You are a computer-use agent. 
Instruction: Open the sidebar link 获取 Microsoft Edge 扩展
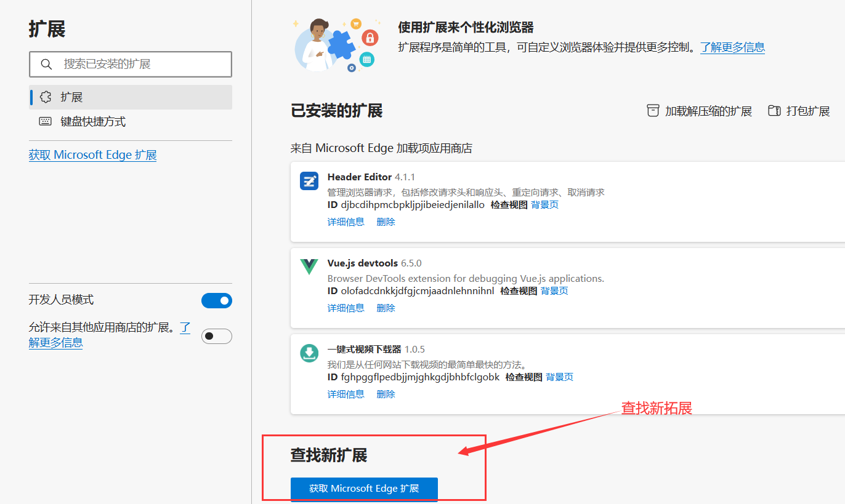[x=92, y=155]
